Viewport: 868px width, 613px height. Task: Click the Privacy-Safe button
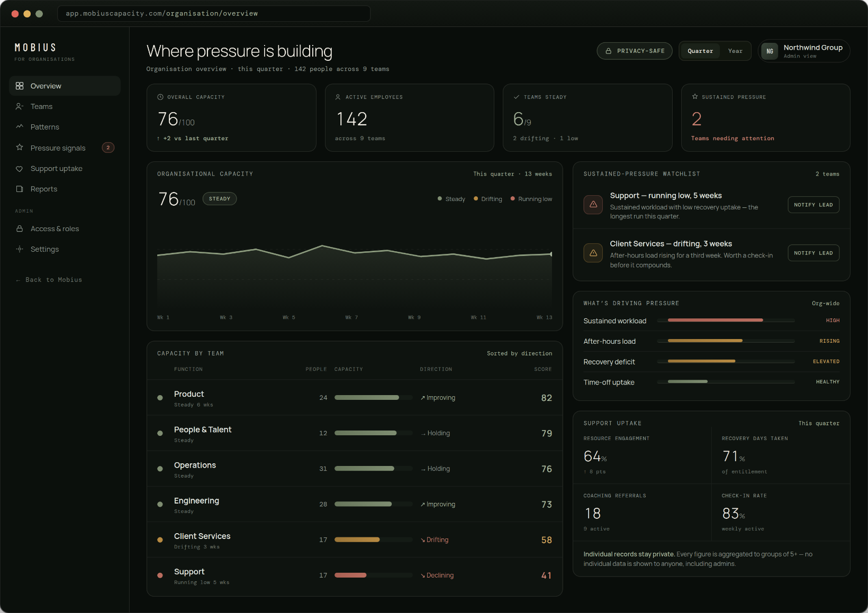coord(635,51)
